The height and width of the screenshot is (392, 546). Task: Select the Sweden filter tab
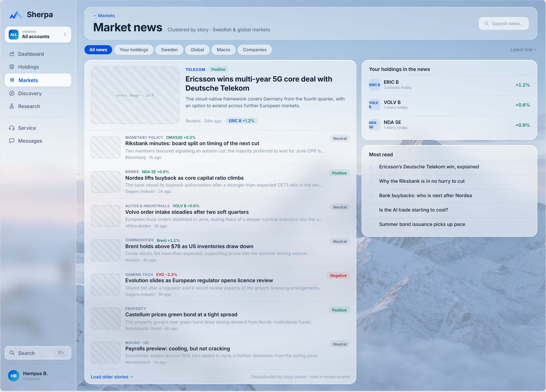point(169,50)
